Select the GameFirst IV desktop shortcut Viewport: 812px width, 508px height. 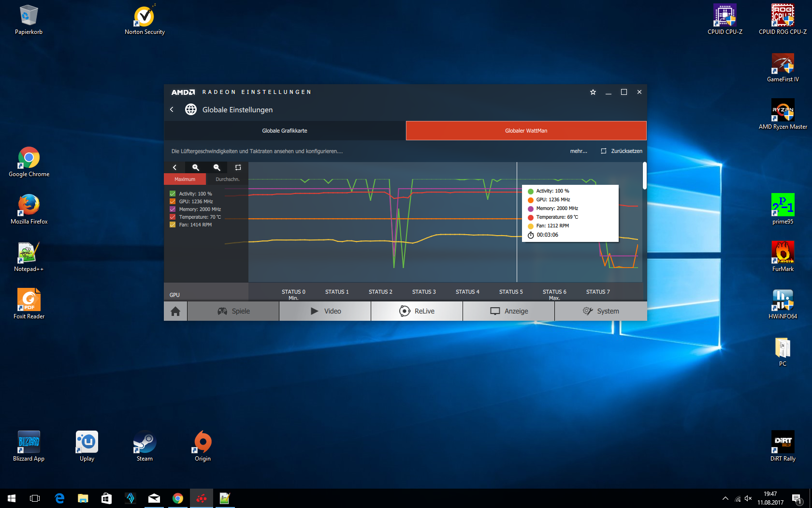pyautogui.click(x=783, y=67)
